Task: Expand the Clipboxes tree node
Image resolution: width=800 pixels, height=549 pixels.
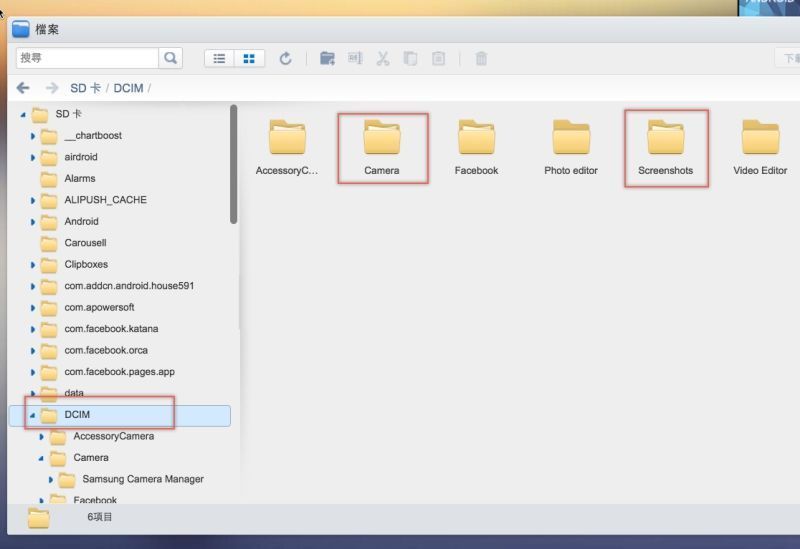Action: coord(33,265)
